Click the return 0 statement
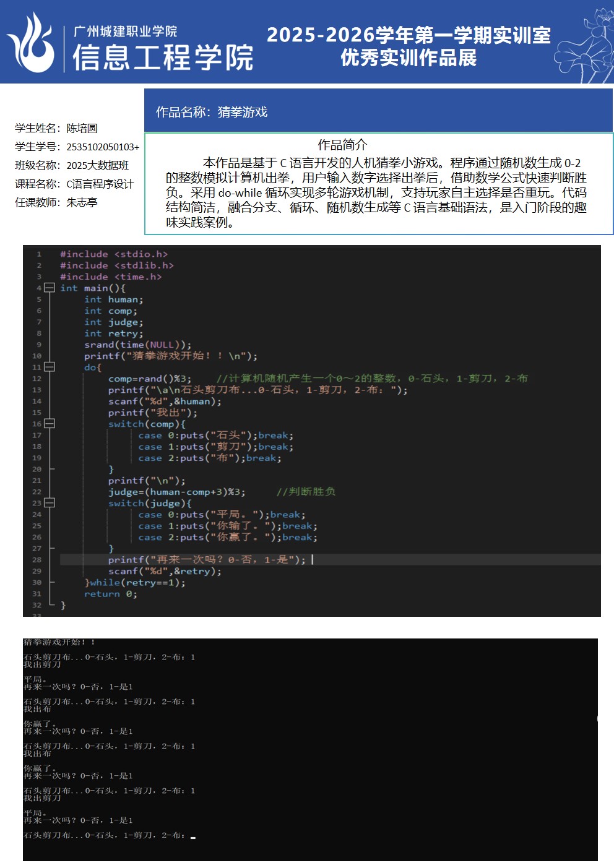614x868 pixels. [110, 594]
